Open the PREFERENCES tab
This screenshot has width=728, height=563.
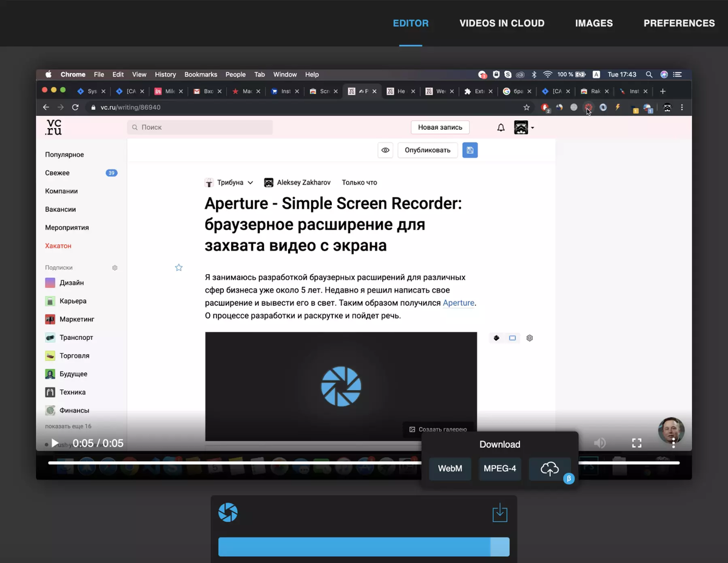click(679, 23)
